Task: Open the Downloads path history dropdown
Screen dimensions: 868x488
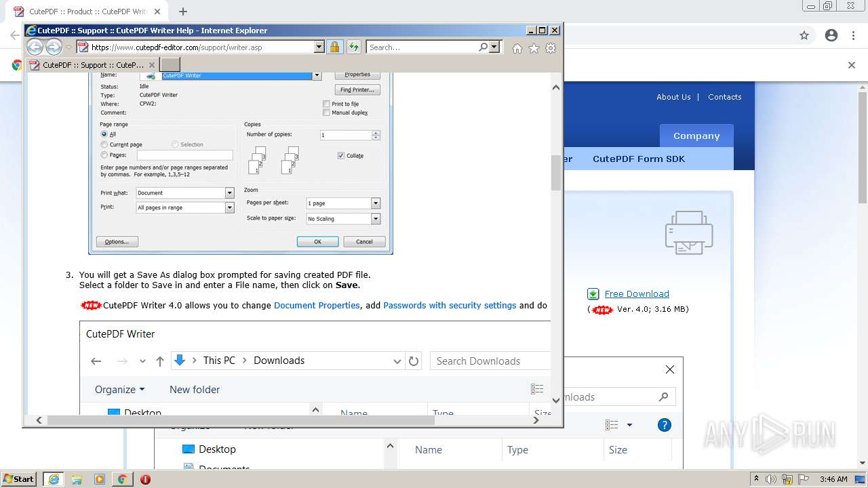Action: coord(397,361)
